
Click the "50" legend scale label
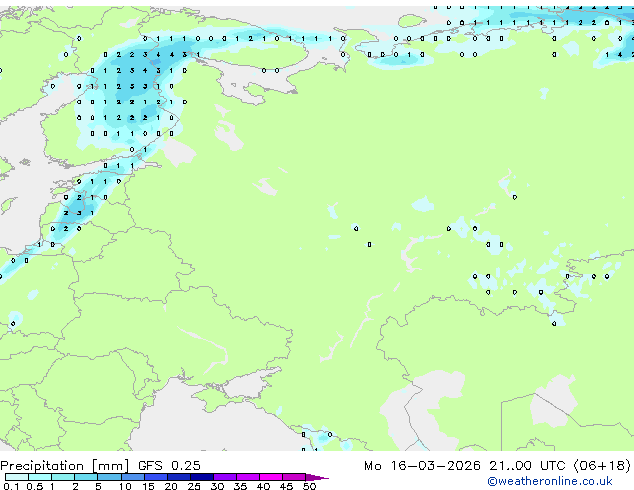[310, 486]
